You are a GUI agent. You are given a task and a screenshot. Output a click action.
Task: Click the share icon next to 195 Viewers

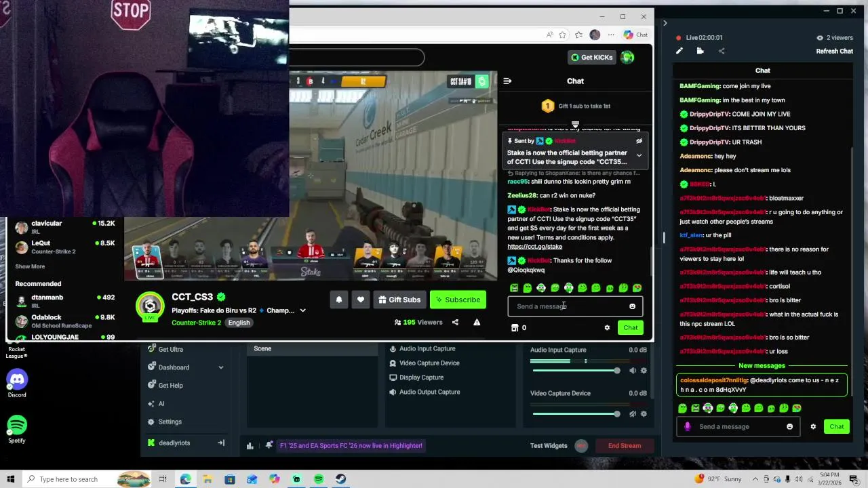[455, 323]
